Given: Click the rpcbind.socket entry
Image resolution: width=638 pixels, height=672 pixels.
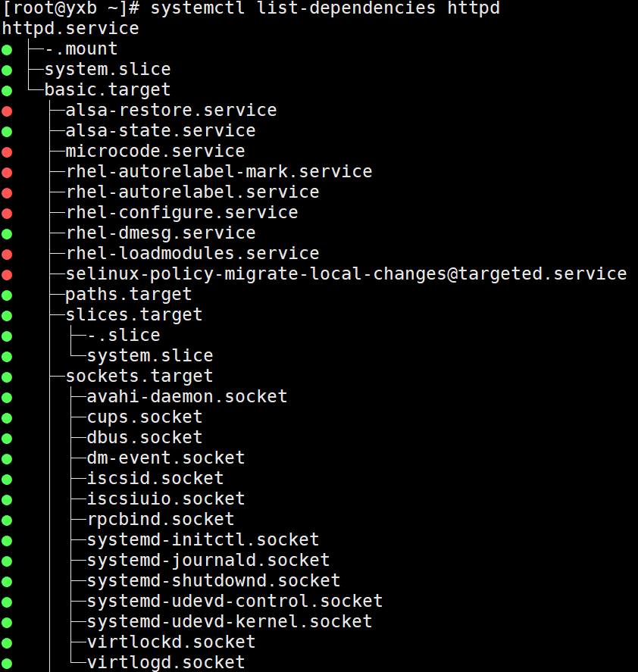Looking at the screenshot, I should coord(161,519).
